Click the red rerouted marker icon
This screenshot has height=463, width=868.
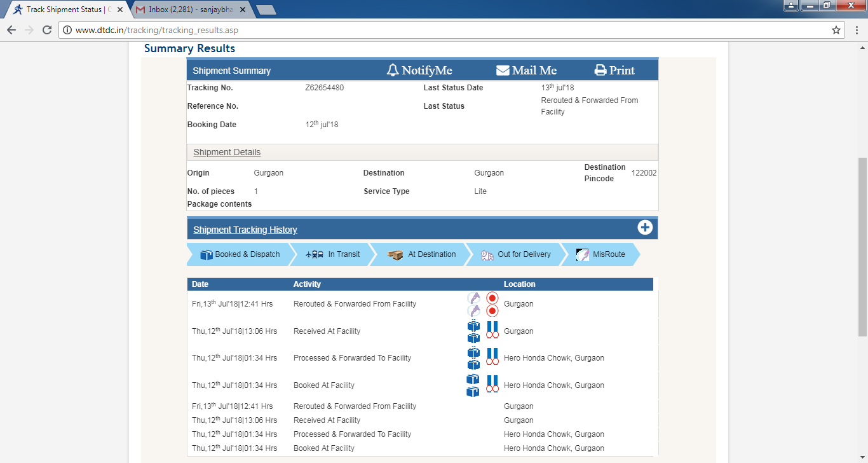point(492,298)
